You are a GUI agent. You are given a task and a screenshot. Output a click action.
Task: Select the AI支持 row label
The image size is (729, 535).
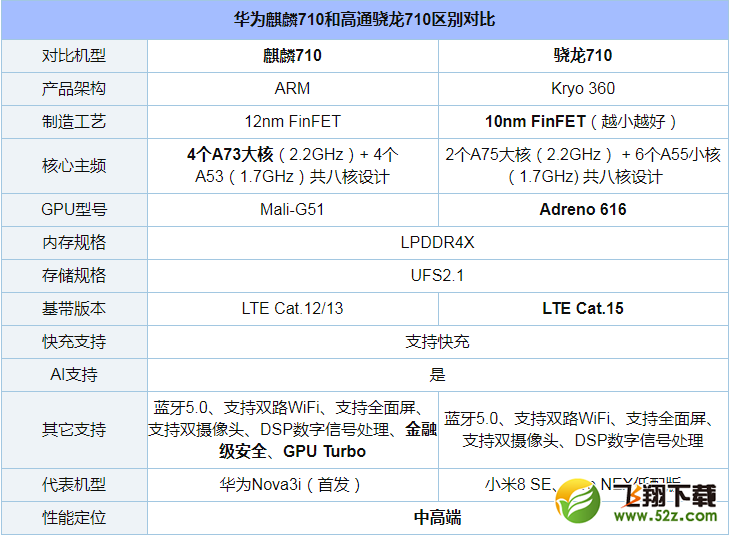click(x=74, y=375)
